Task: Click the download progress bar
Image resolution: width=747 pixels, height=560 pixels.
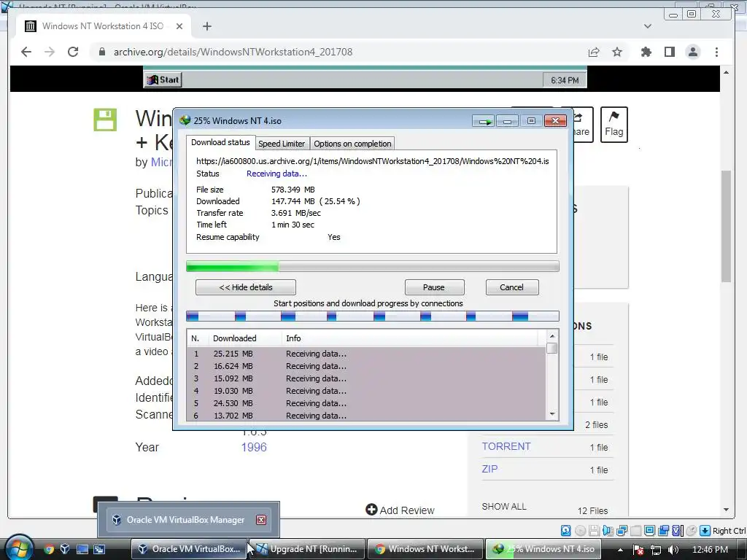Action: [373, 266]
